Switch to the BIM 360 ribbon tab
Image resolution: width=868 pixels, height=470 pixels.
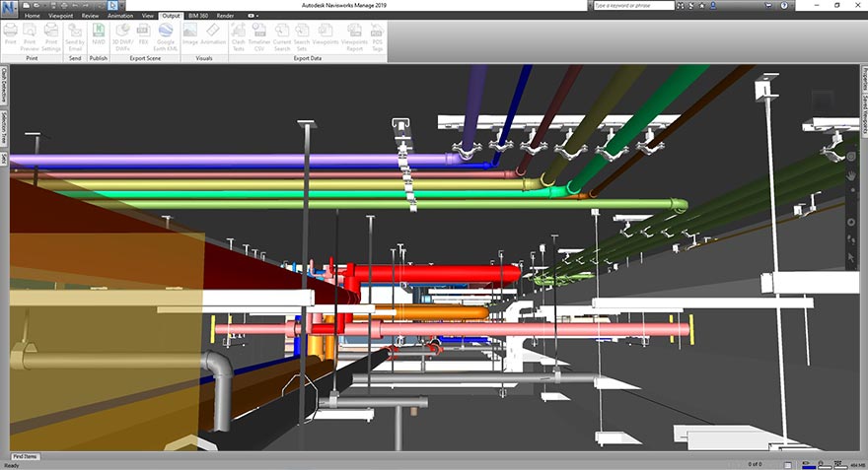click(x=198, y=16)
